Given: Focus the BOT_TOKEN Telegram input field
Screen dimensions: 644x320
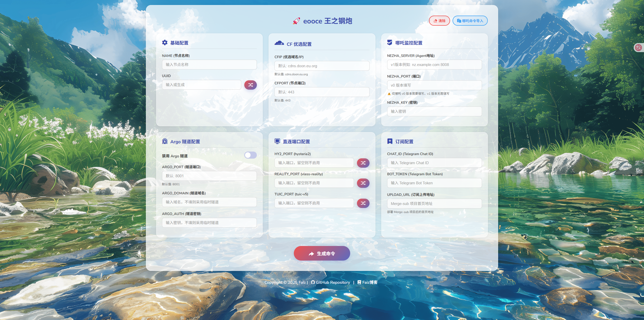Looking at the screenshot, I should click(434, 183).
